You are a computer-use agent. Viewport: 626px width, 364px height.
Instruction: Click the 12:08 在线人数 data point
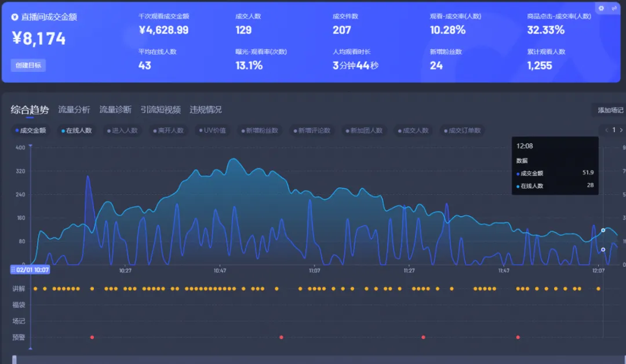[x=603, y=230]
